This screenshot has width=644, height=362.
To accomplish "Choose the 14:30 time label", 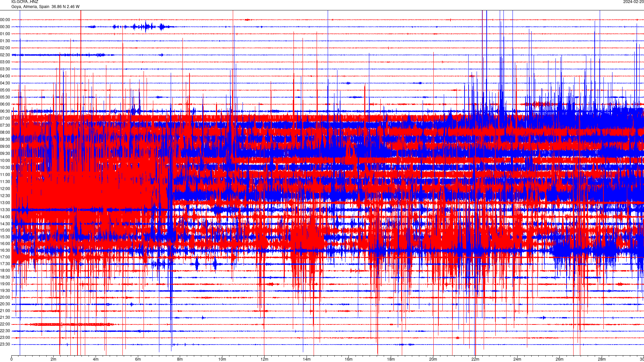I will [x=5, y=224].
